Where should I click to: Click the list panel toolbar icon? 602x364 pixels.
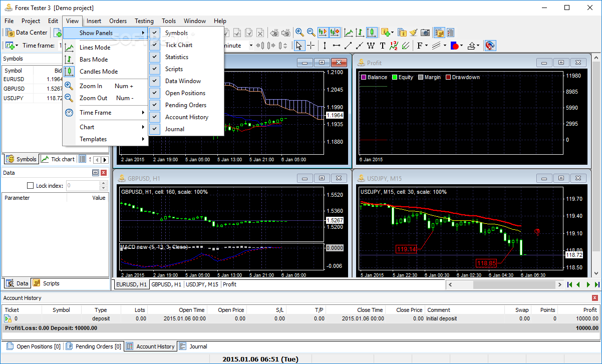(450, 33)
